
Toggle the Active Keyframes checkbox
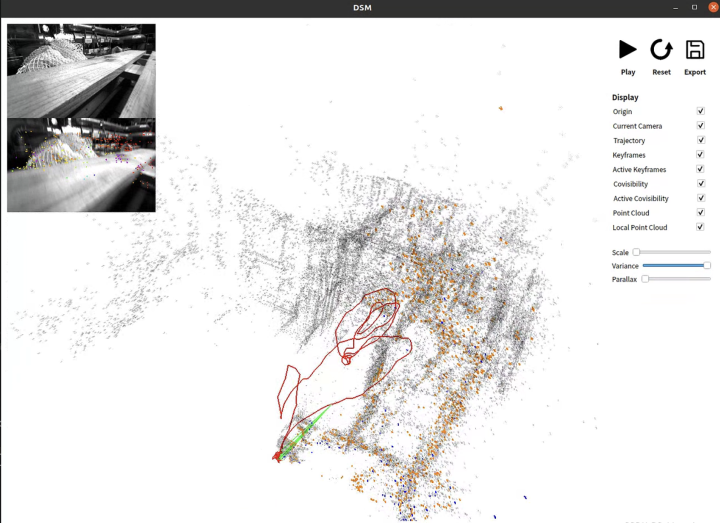click(700, 169)
